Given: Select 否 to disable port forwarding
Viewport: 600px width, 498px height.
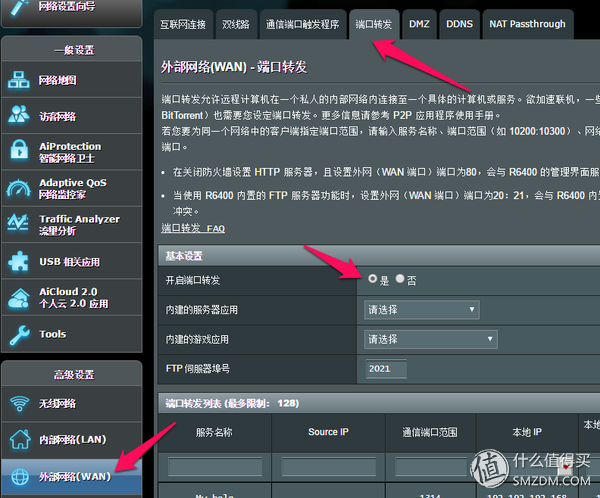Looking at the screenshot, I should pyautogui.click(x=400, y=279).
